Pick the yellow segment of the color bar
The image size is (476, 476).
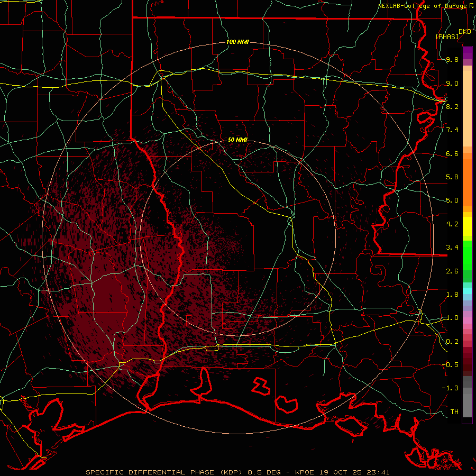point(467,226)
